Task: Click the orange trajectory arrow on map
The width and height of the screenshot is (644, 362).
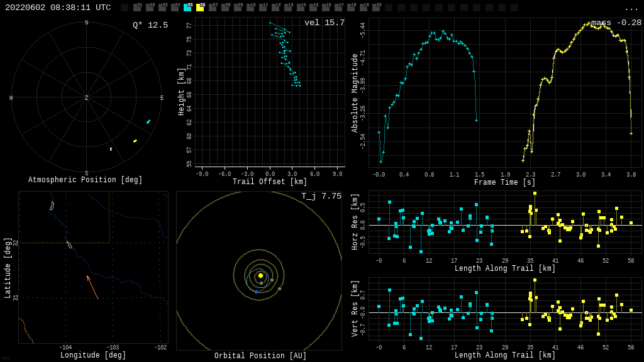Action: pyautogui.click(x=92, y=287)
